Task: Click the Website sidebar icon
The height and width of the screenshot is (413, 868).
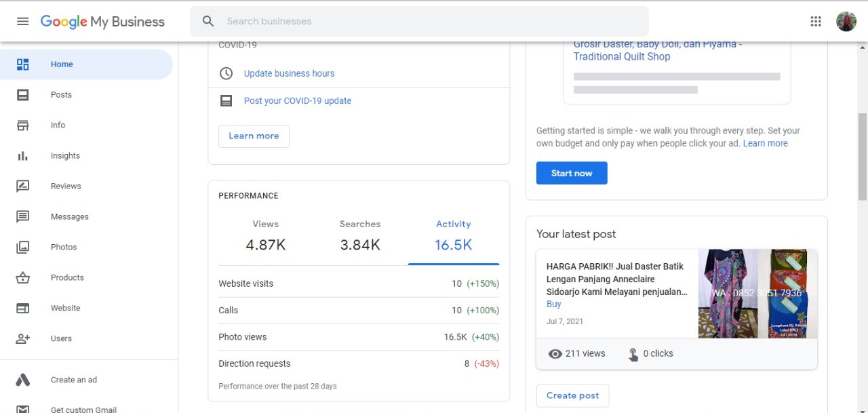Action: pyautogui.click(x=23, y=309)
